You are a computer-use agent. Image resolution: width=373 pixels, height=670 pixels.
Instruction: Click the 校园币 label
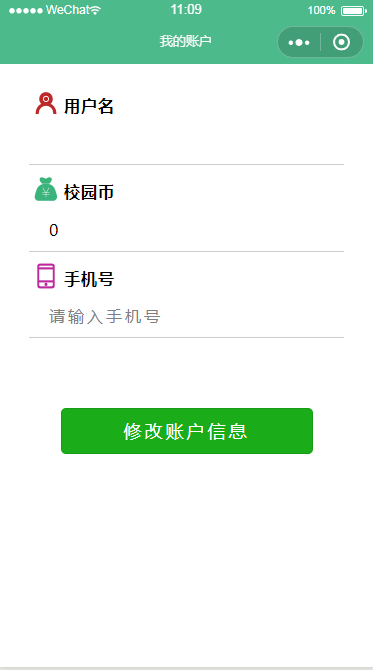coord(89,192)
